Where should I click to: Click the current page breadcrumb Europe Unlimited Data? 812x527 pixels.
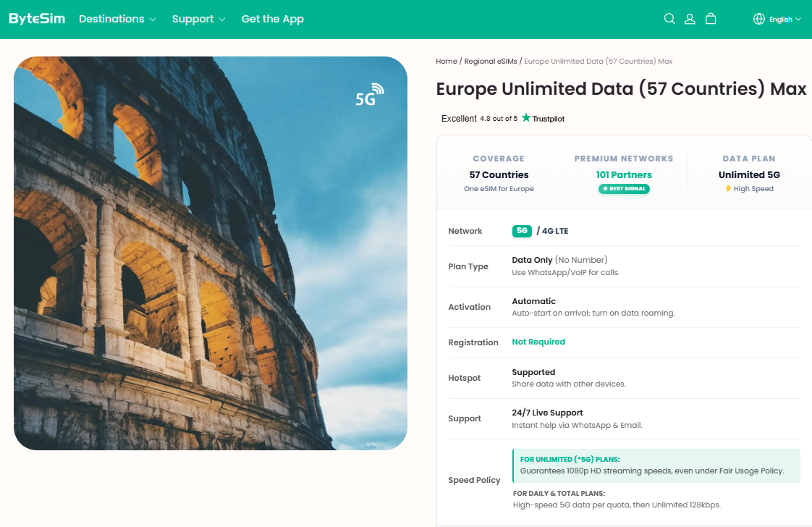click(598, 61)
